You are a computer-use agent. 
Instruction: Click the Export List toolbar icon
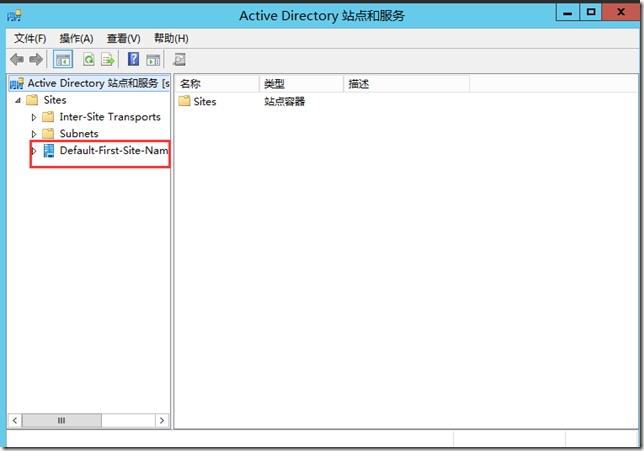(x=108, y=60)
